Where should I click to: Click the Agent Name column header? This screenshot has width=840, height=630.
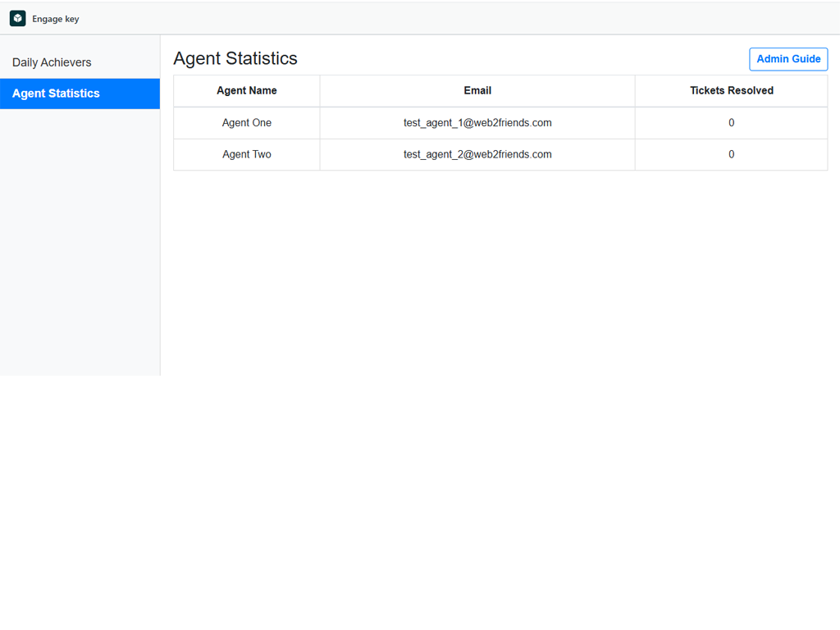click(246, 90)
